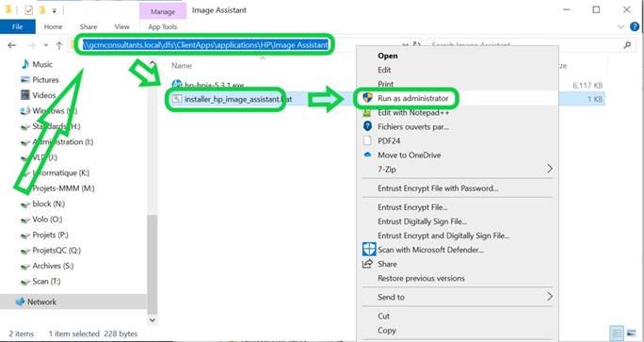644x342 pixels.
Task: Select Network in the navigation pane
Action: coord(41,301)
